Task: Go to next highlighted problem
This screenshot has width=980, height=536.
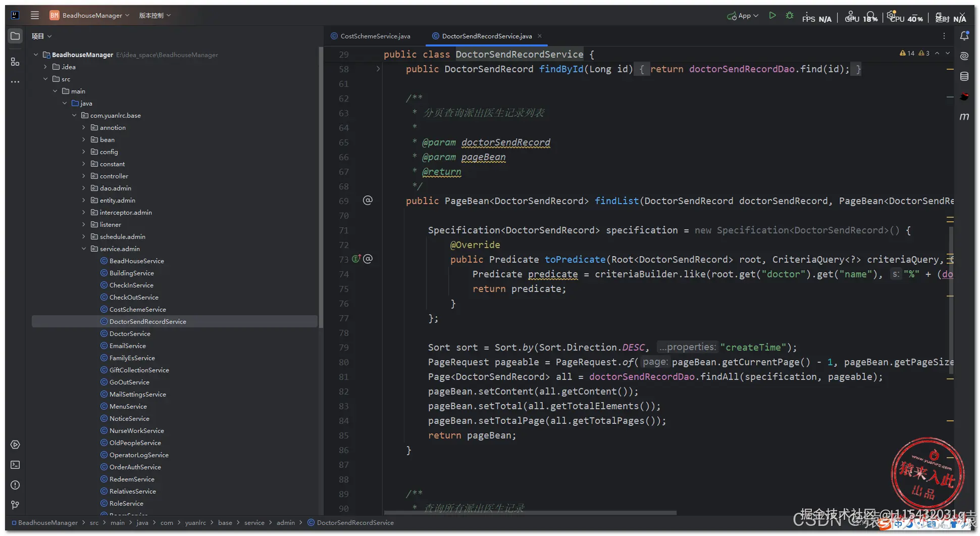Action: click(x=948, y=53)
